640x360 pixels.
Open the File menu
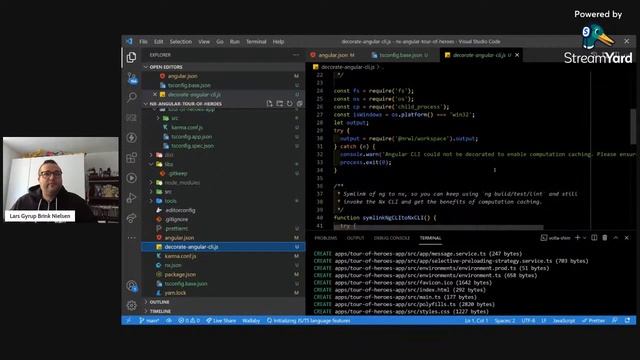(x=143, y=42)
